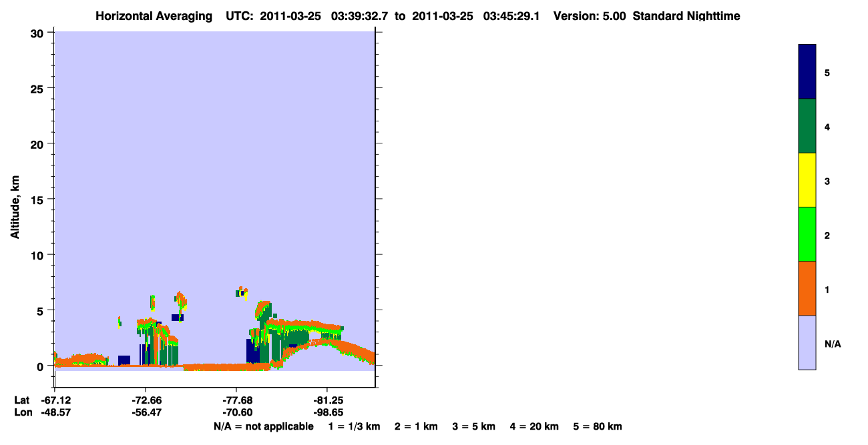Select the dark green colorbar segment labeled 4

point(807,126)
